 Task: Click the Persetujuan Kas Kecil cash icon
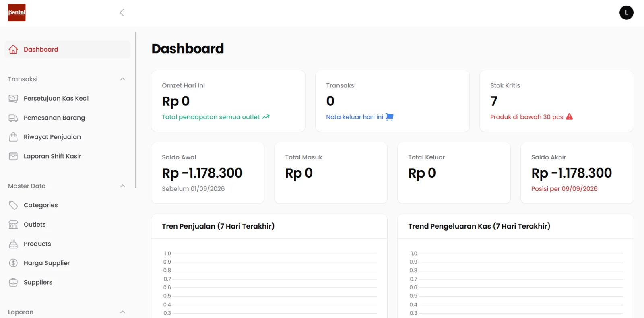click(x=13, y=98)
